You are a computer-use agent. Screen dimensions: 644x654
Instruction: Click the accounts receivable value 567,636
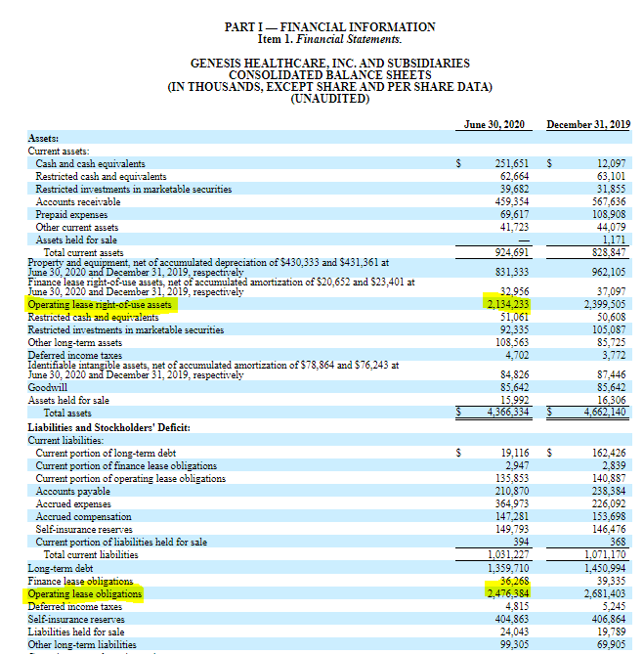(x=609, y=201)
